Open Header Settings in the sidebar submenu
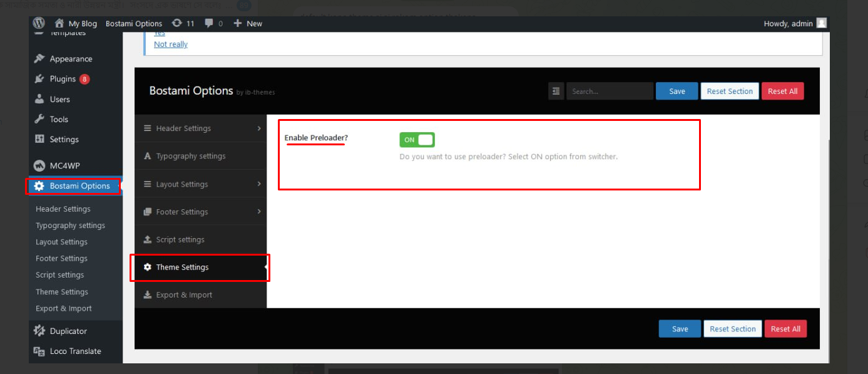Screen dimensions: 868x374 (63, 209)
